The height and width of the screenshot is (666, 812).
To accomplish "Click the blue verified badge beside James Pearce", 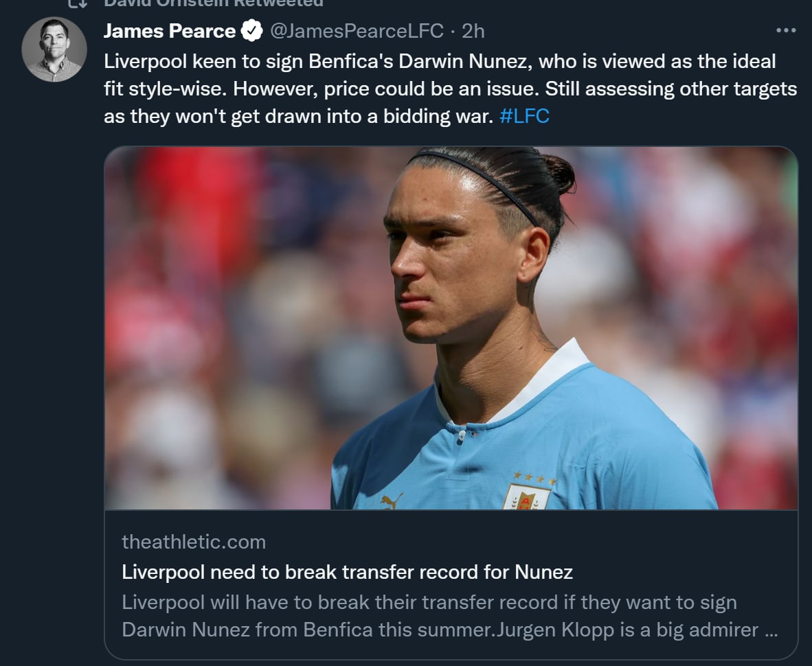I will [x=252, y=30].
